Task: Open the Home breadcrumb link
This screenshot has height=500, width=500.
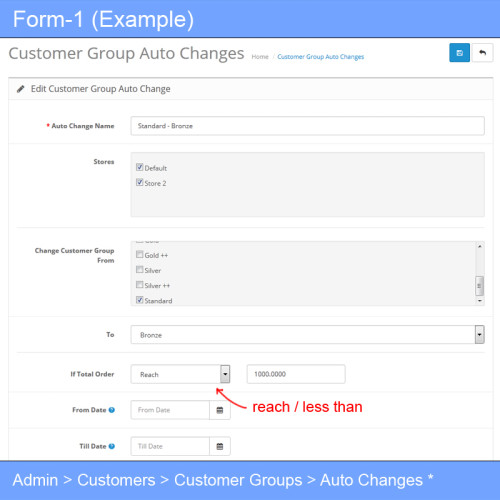Action: click(x=260, y=57)
